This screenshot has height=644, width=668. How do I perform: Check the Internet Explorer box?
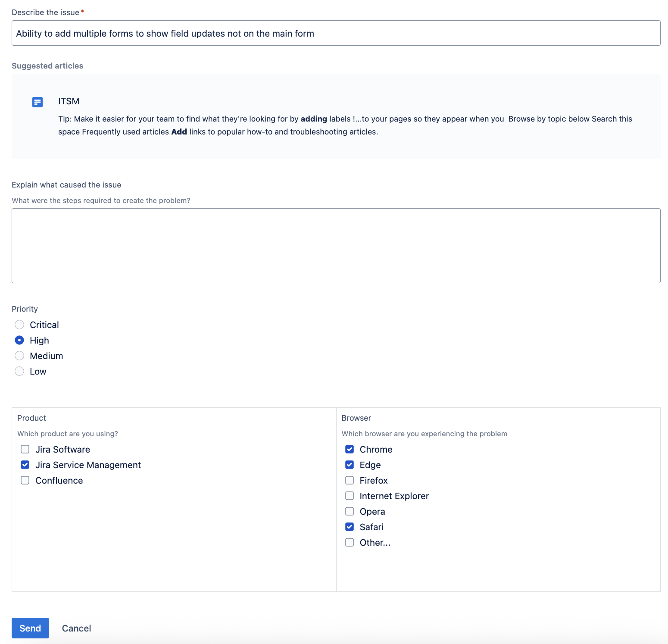[350, 496]
